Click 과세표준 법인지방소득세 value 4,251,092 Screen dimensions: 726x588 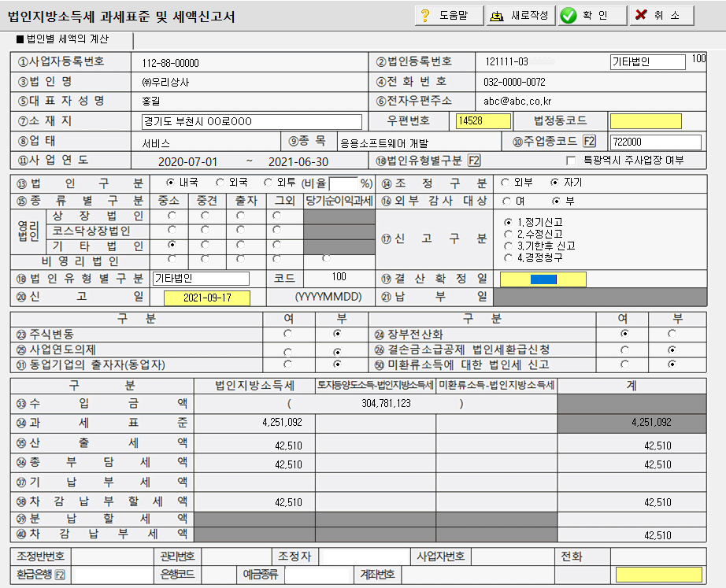(282, 422)
